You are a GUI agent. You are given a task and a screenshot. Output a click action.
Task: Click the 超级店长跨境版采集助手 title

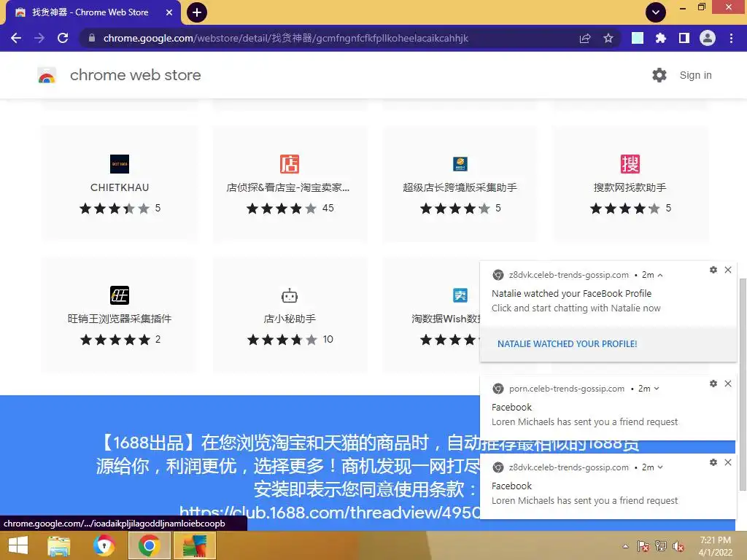point(460,187)
